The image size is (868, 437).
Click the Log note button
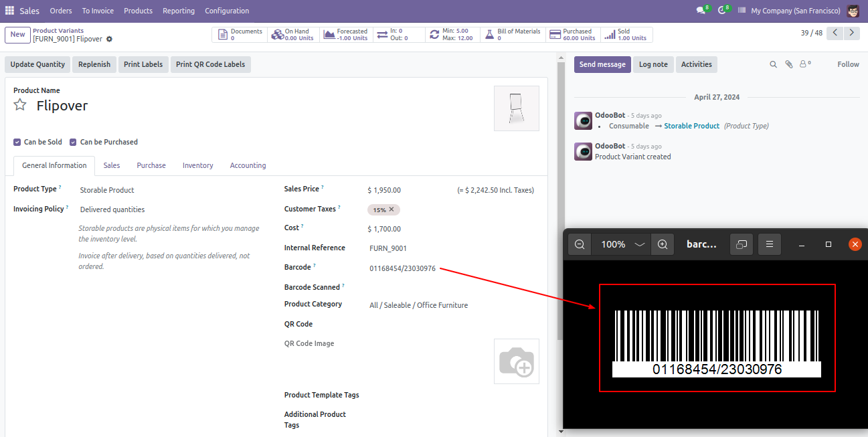click(x=653, y=64)
